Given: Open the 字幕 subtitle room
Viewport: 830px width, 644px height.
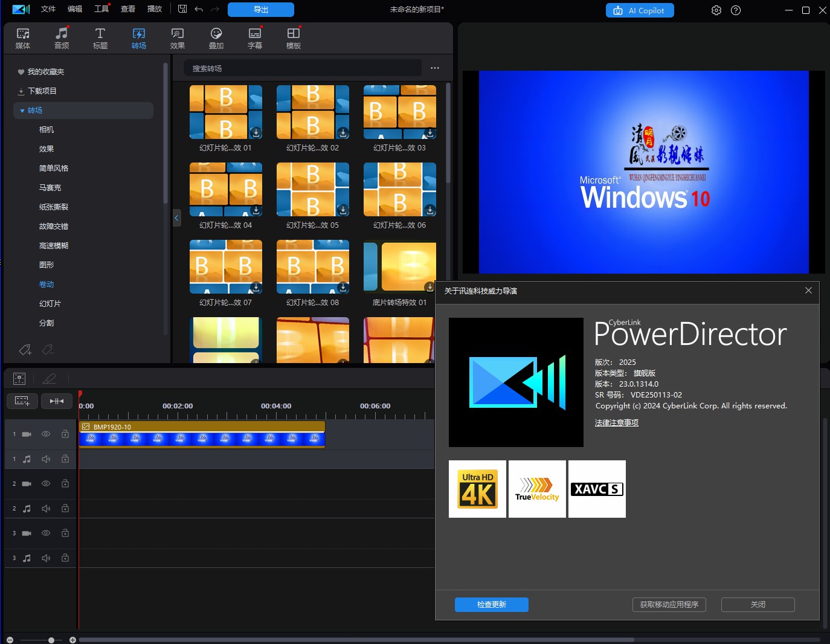Looking at the screenshot, I should point(255,38).
